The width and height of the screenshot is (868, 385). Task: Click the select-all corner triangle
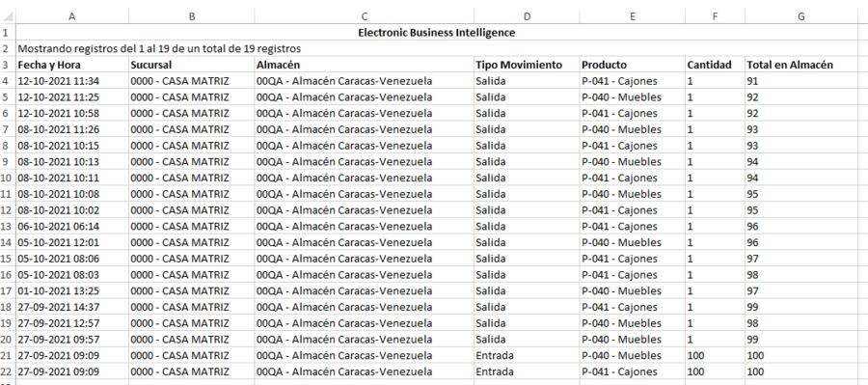(x=8, y=16)
